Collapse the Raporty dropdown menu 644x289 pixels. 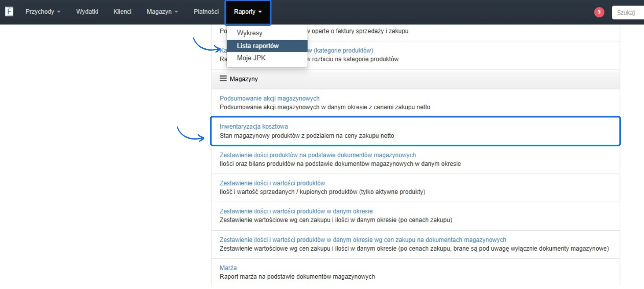(x=248, y=12)
